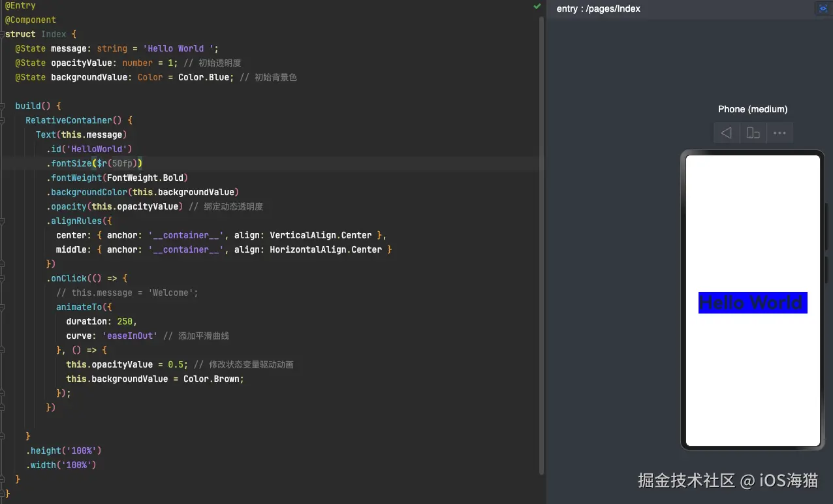This screenshot has width=833, height=504.
Task: Click the 'easeInOut' curve string
Action: [129, 336]
